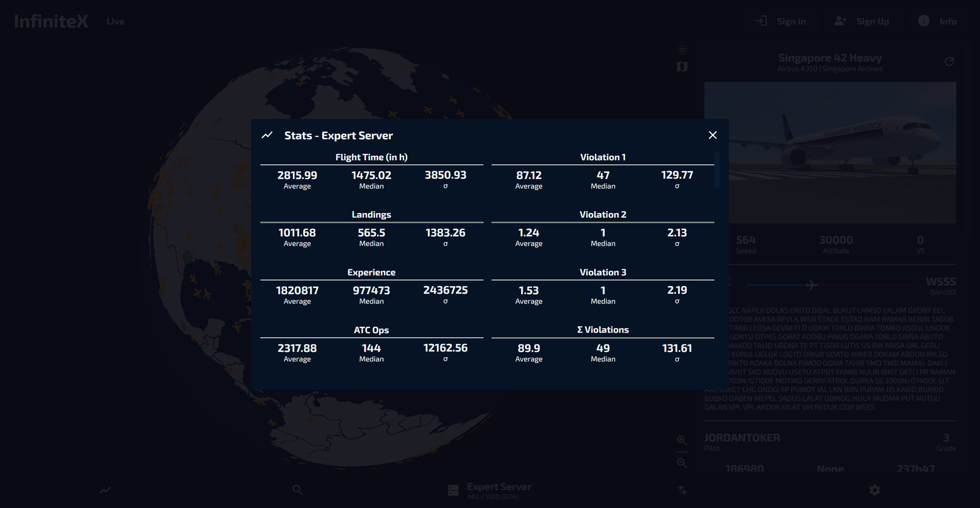Click the InfiniteX logo

51,21
